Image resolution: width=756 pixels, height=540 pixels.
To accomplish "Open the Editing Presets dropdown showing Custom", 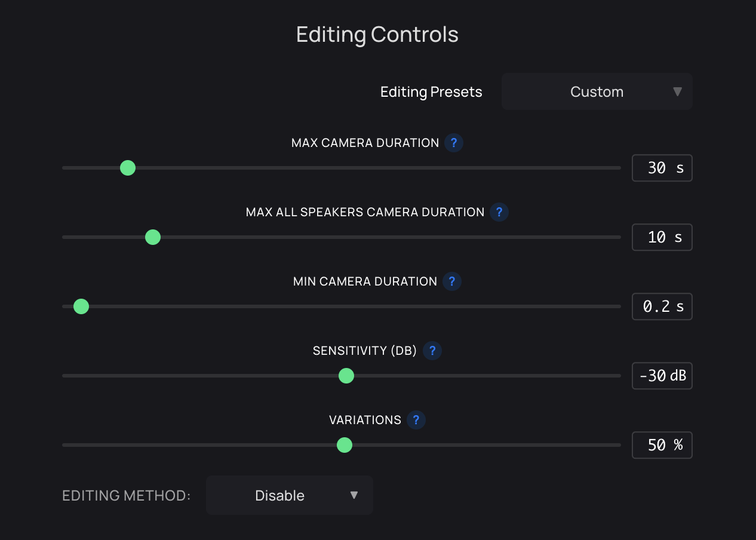I will click(x=597, y=91).
